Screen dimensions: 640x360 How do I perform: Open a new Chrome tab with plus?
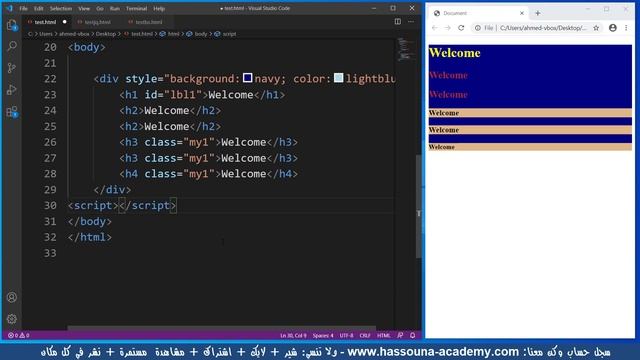coord(538,13)
